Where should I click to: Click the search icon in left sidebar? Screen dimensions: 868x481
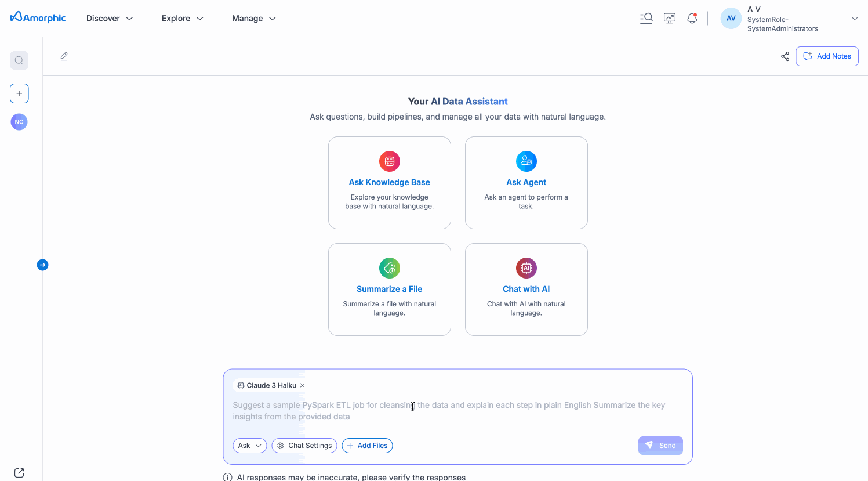pyautogui.click(x=19, y=60)
